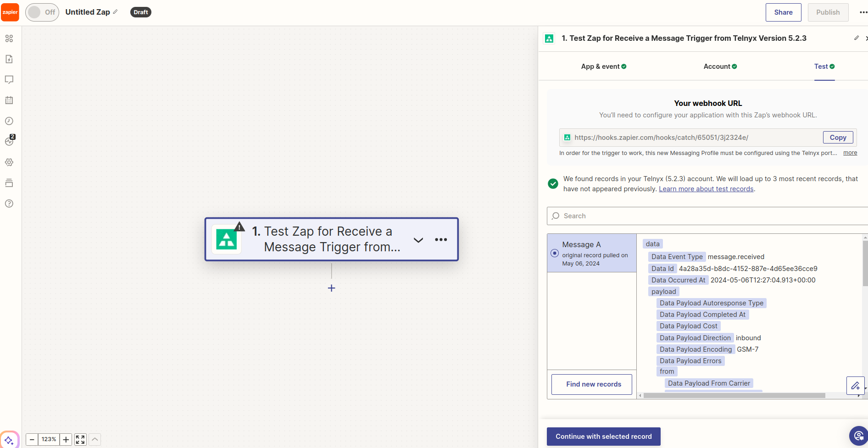Switch to the Test tab
The width and height of the screenshot is (868, 448).
[824, 66]
